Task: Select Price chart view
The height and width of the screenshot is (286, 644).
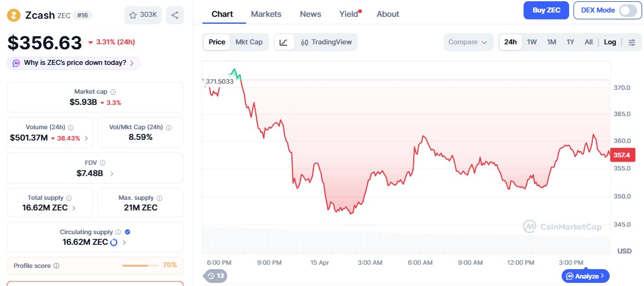Action: coord(217,42)
